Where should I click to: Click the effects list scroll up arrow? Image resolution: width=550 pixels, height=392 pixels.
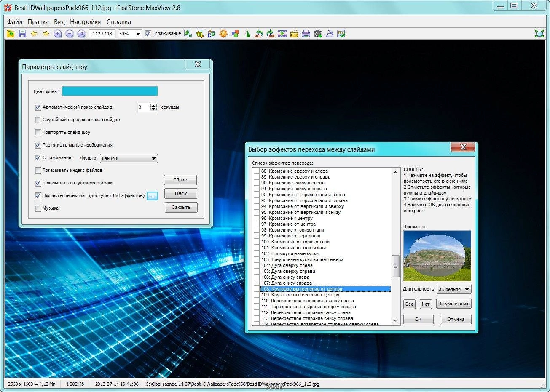coord(395,172)
